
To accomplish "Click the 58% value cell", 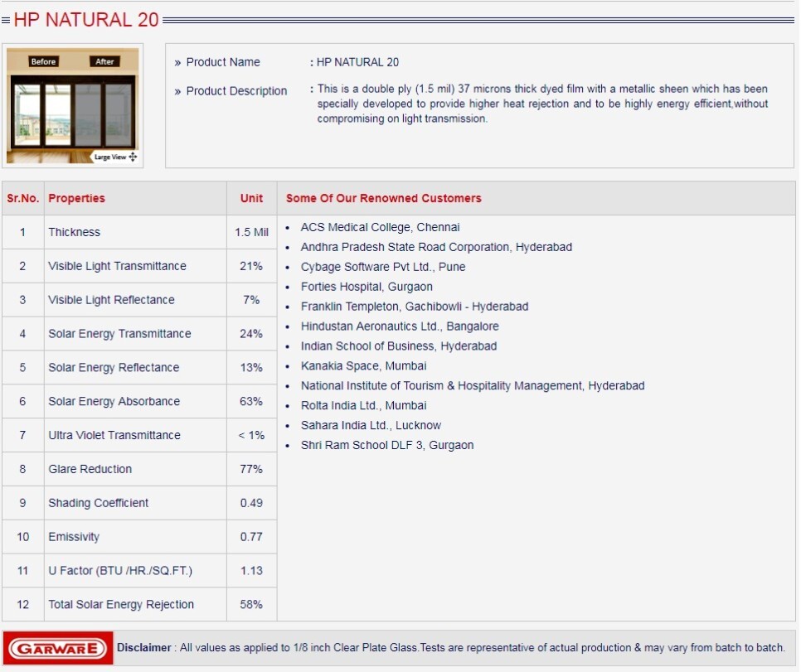I will tap(251, 605).
